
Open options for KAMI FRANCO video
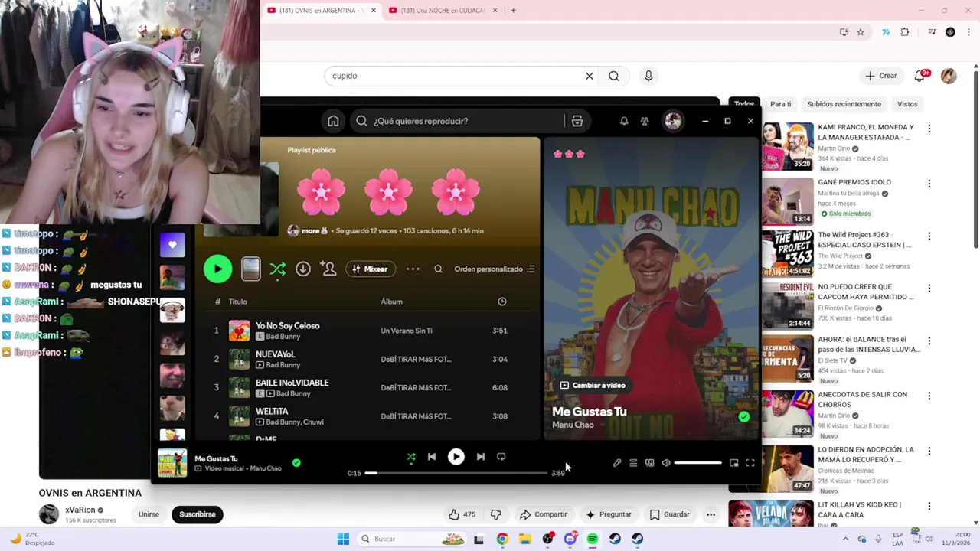(929, 129)
